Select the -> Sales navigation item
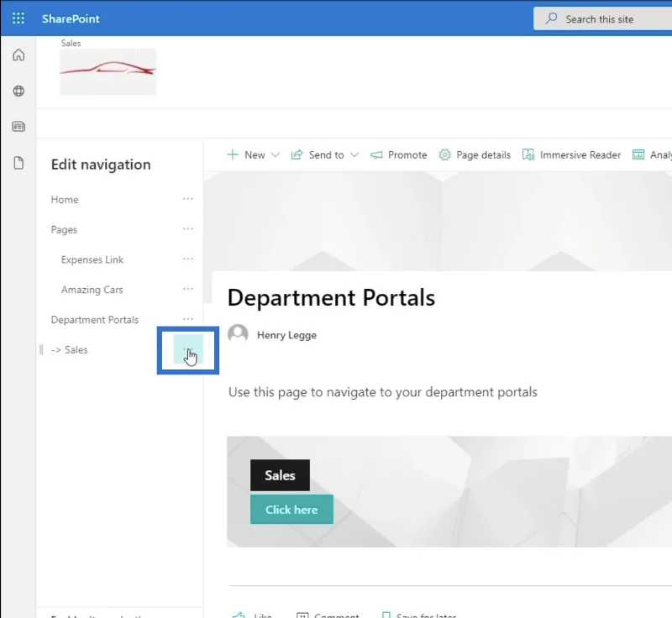Screen dimensions: 672x618 (x=70, y=350)
